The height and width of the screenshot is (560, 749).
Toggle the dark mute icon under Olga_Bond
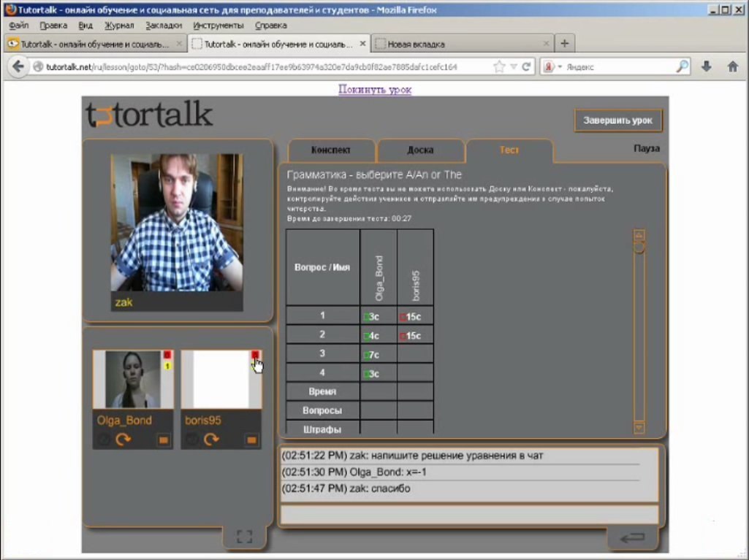click(104, 440)
